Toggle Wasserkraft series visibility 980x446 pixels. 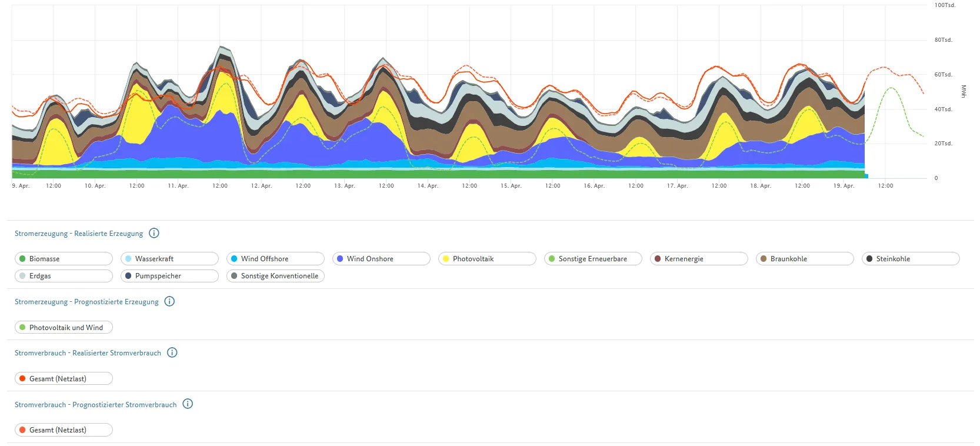[169, 259]
